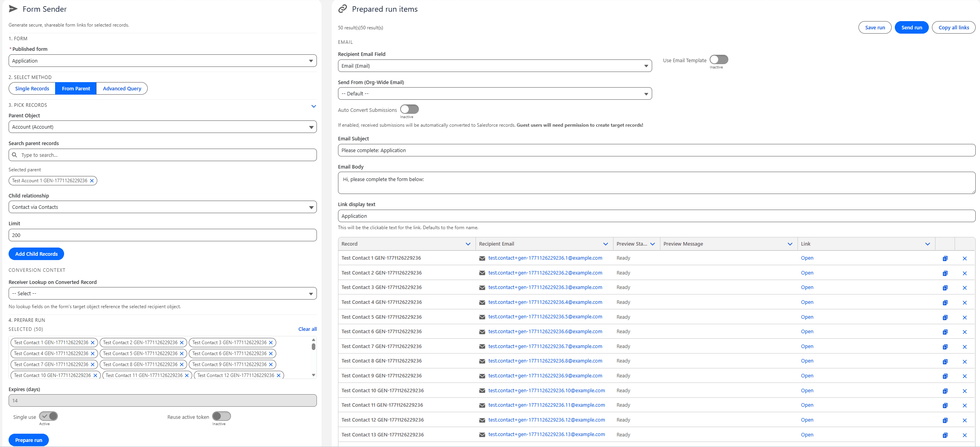980x447 pixels.
Task: Toggle Auto Convert Submissions on
Action: coord(409,110)
